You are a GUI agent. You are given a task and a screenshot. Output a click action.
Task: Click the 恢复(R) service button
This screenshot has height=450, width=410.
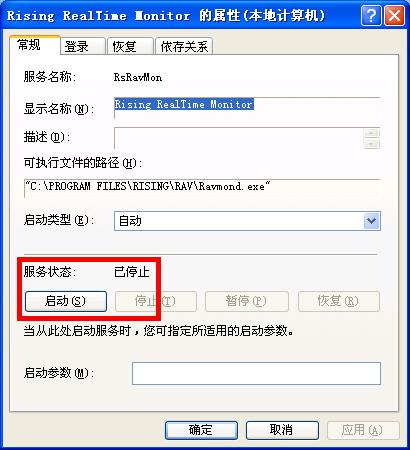tap(339, 301)
